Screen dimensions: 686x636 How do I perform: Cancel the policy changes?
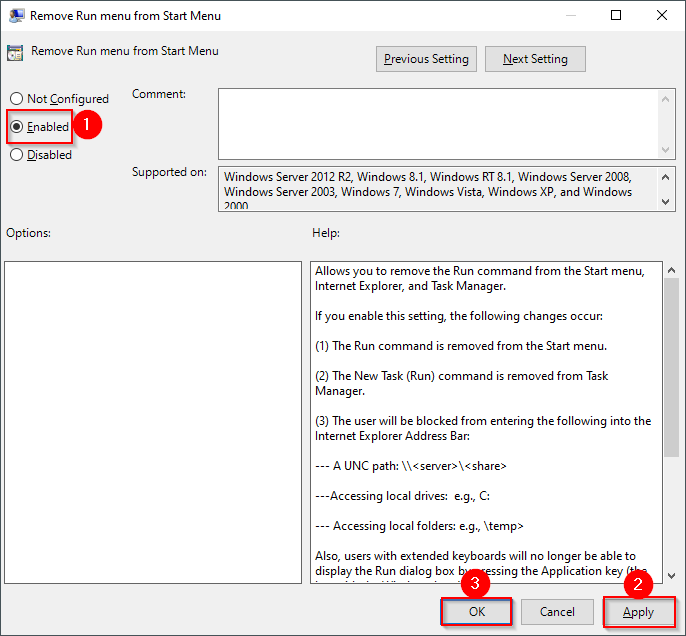557,611
